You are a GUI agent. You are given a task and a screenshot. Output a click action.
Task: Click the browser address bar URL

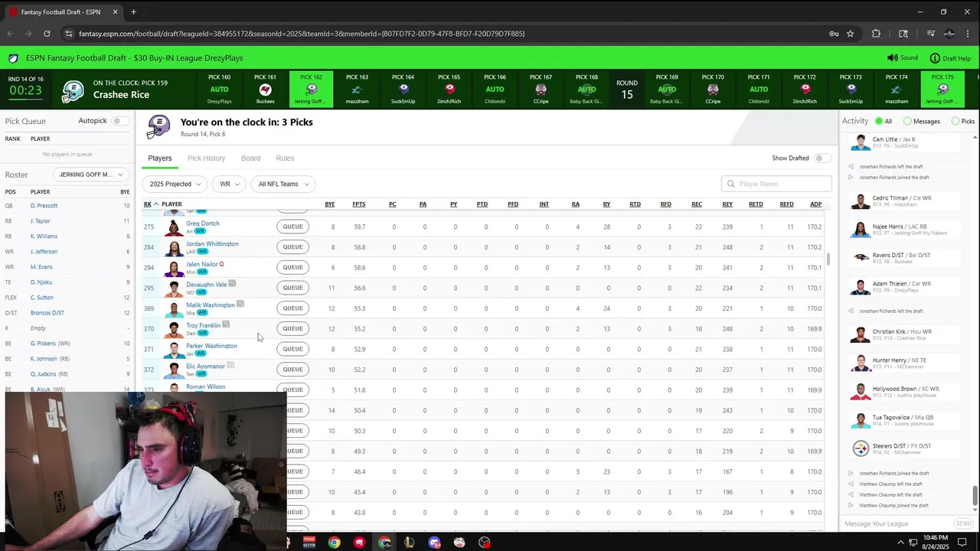[x=302, y=34]
